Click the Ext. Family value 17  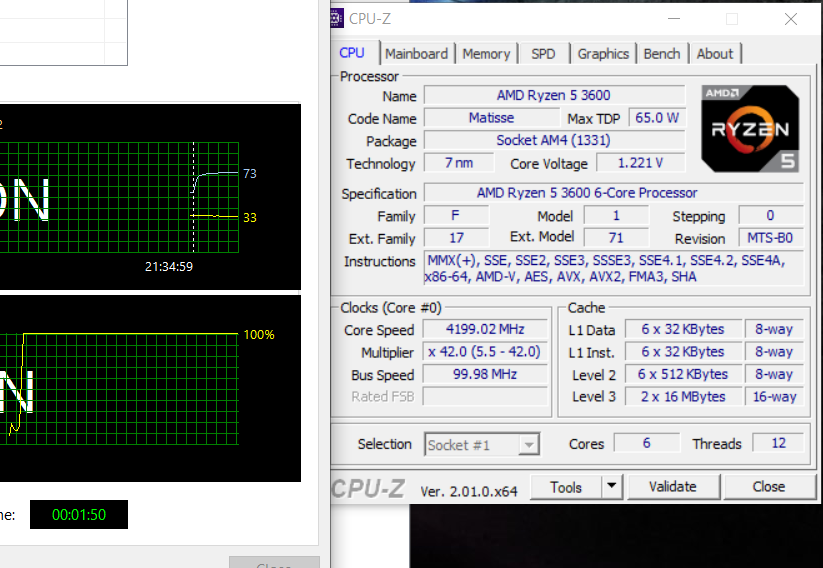point(456,238)
